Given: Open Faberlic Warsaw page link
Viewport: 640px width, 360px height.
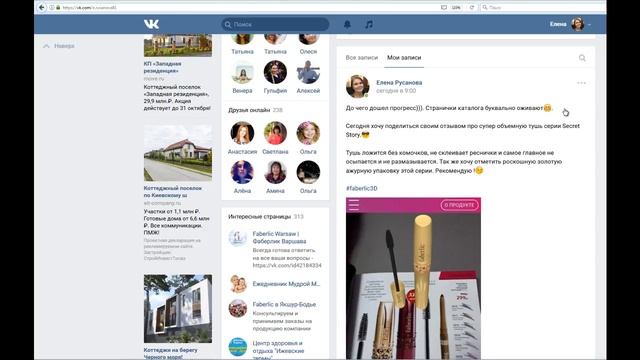Looking at the screenshot, I should 279,238.
